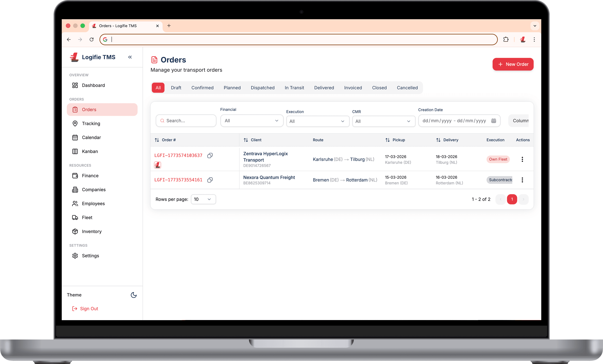Click the Columns button
Screen dimensions: 603x364
click(x=519, y=121)
